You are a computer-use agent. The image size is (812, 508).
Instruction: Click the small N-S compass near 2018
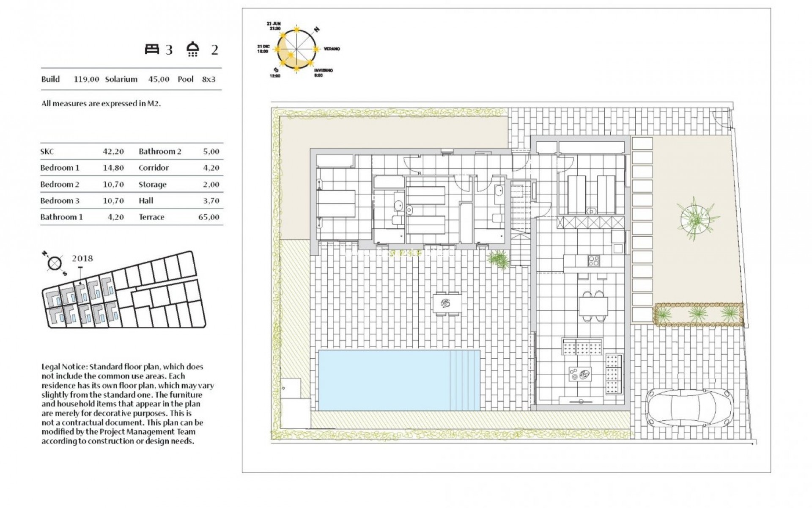54,263
